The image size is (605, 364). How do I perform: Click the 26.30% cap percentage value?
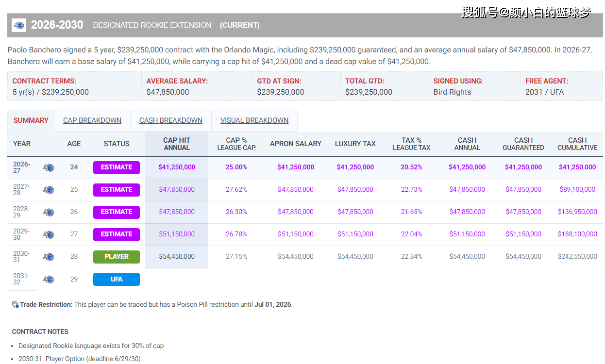tap(236, 212)
